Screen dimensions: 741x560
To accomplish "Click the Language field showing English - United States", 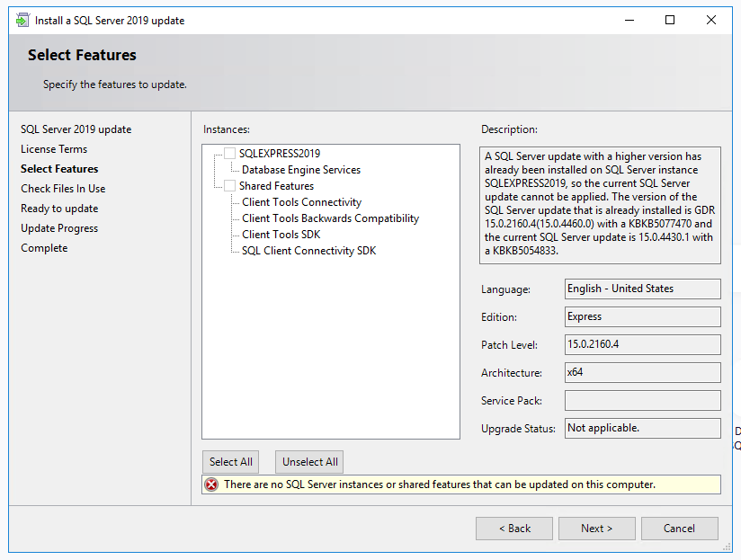I will [643, 289].
